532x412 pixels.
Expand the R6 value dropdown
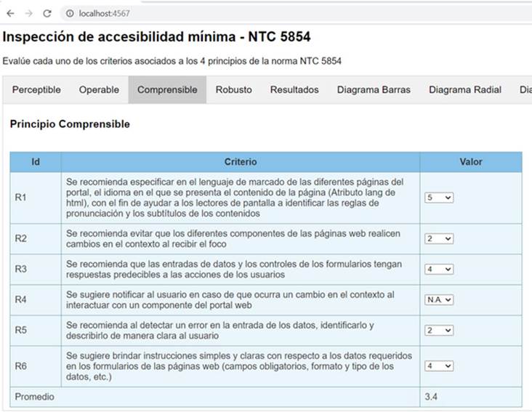[439, 366]
